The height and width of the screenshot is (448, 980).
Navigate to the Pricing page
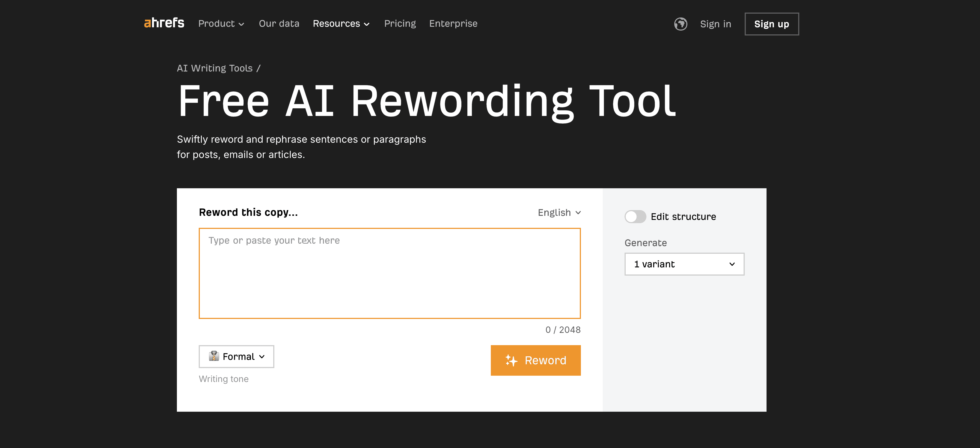(x=400, y=23)
